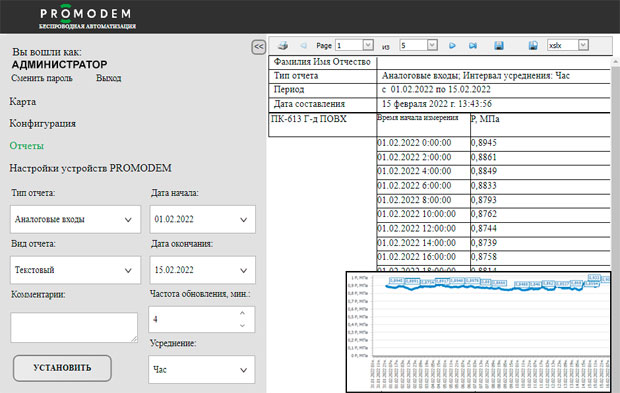Viewport: 620px width, 393px height.
Task: Click the УСТАНОВИТЬ button
Action: click(62, 368)
